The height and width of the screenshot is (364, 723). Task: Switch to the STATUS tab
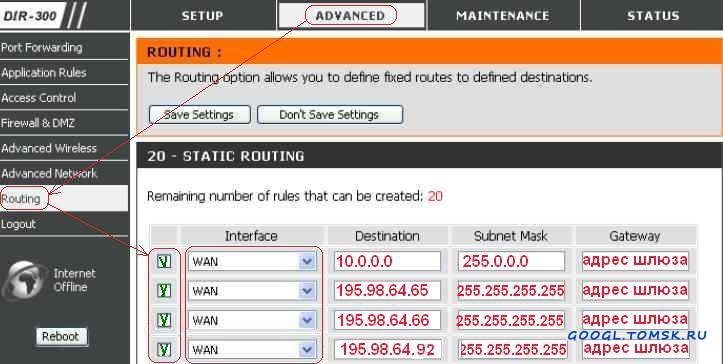[652, 15]
